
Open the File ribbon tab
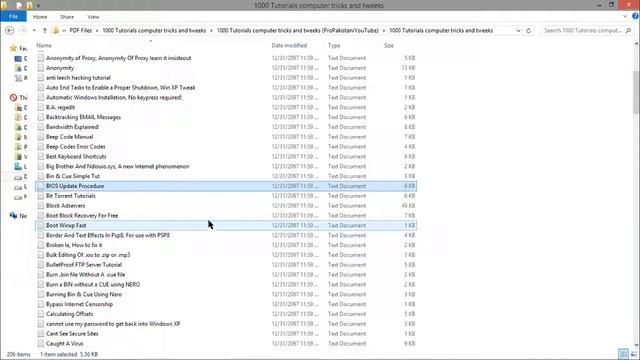pos(13,17)
